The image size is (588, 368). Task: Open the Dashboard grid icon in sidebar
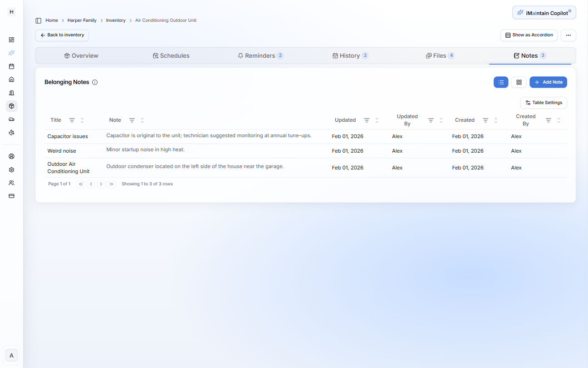pyautogui.click(x=11, y=40)
